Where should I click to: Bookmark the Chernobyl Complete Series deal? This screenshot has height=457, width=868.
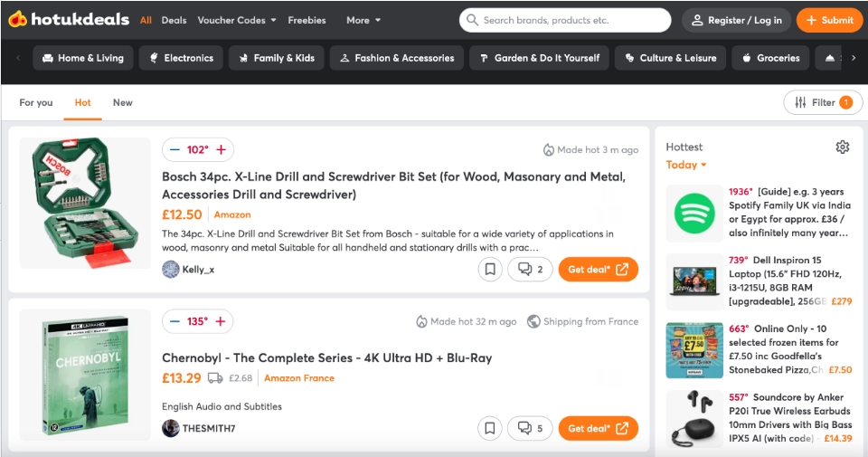tap(490, 428)
